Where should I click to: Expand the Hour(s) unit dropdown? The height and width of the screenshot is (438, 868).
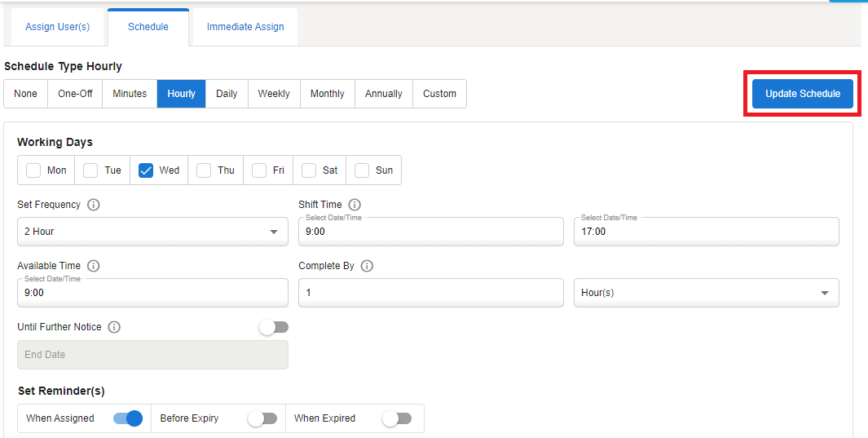706,293
